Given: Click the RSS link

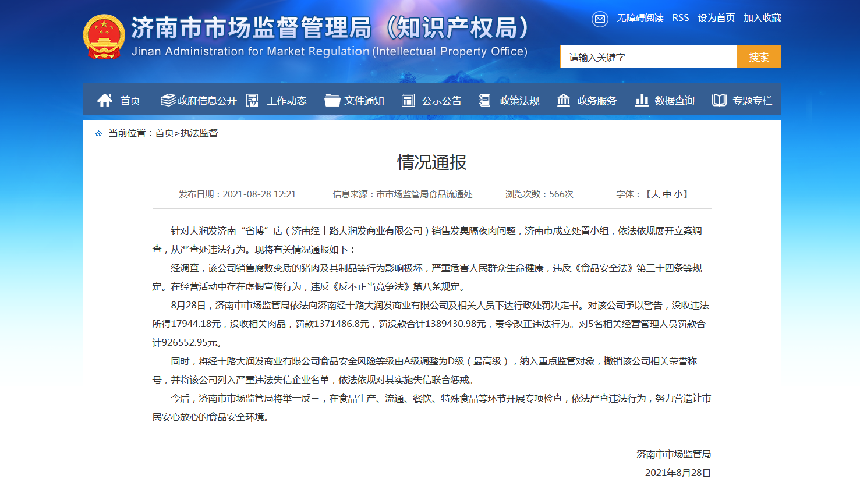Looking at the screenshot, I should point(681,18).
